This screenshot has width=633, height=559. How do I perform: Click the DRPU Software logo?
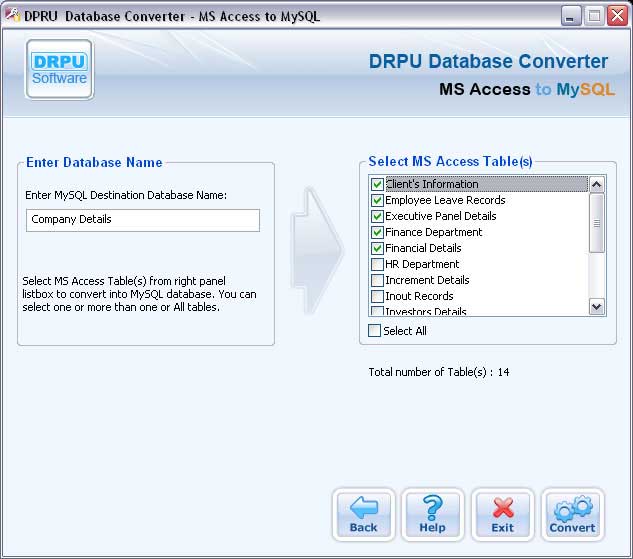click(59, 69)
